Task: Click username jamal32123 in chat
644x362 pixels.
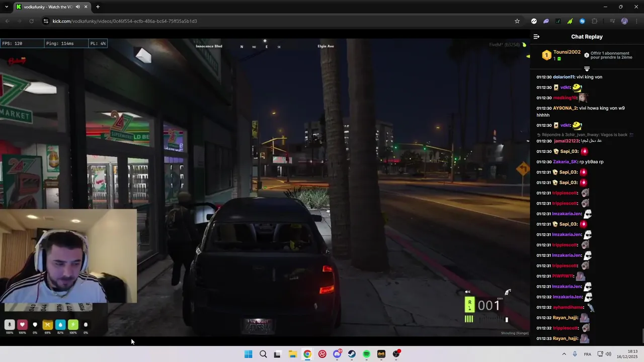Action: [567, 141]
